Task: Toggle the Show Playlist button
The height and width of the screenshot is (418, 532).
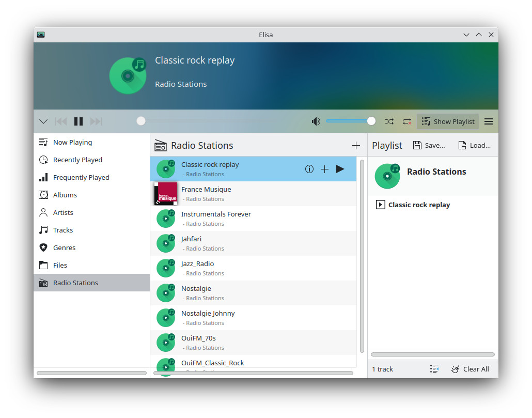Action: point(447,121)
